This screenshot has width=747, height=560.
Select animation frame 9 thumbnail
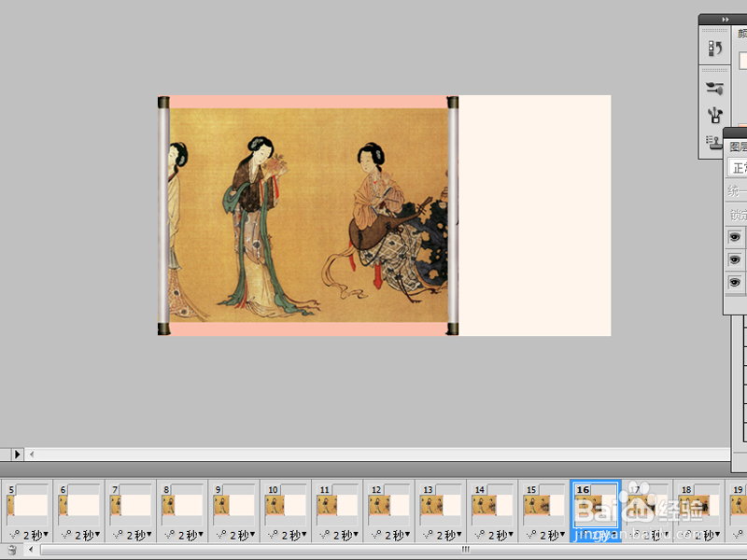click(x=234, y=504)
